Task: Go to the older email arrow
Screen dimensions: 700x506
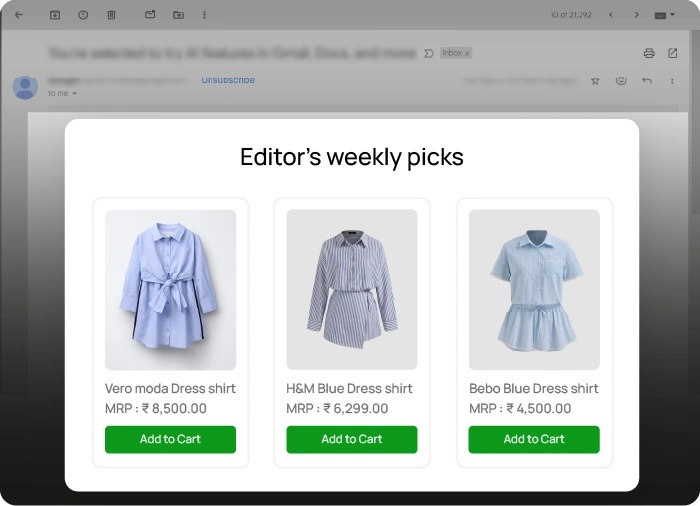Action: click(636, 15)
